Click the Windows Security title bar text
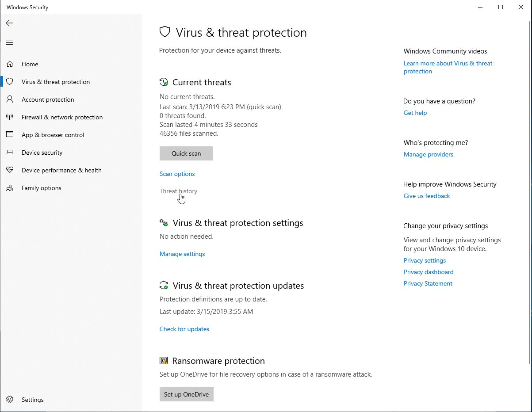Image resolution: width=532 pixels, height=412 pixels. click(27, 8)
